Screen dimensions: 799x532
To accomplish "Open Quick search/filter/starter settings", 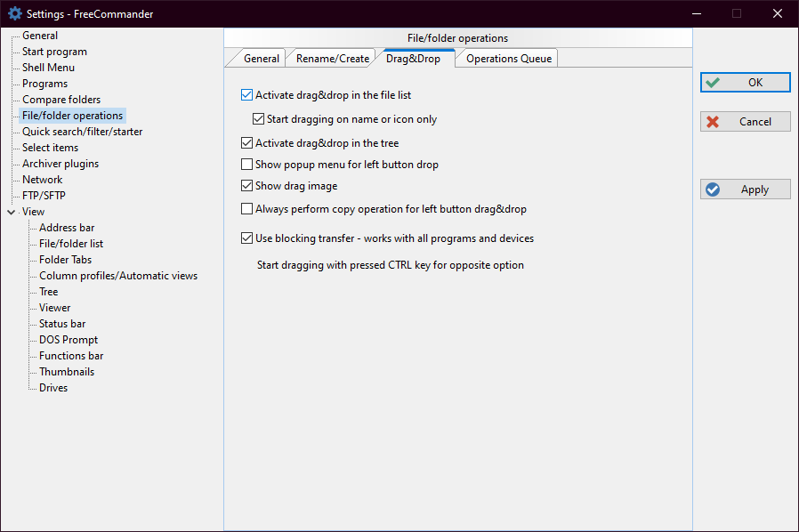I will click(82, 132).
